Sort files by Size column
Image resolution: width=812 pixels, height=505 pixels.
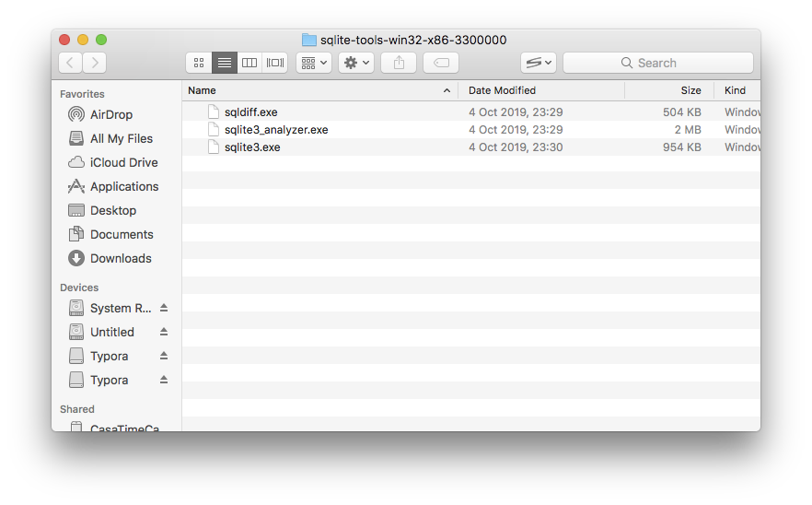tap(670, 90)
